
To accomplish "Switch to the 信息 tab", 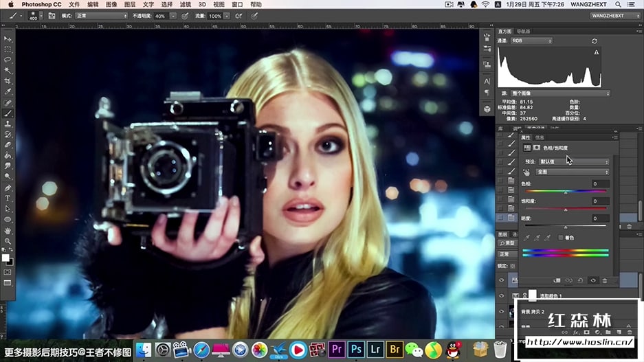I will [540, 137].
